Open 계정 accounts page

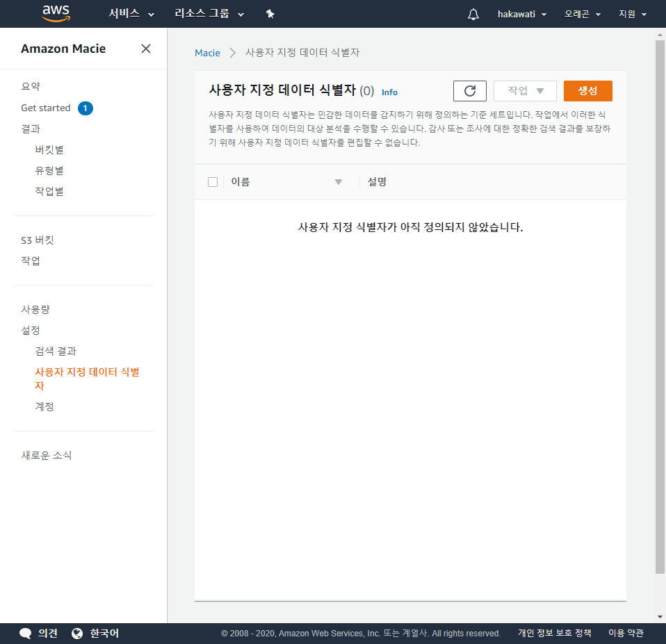tap(44, 406)
